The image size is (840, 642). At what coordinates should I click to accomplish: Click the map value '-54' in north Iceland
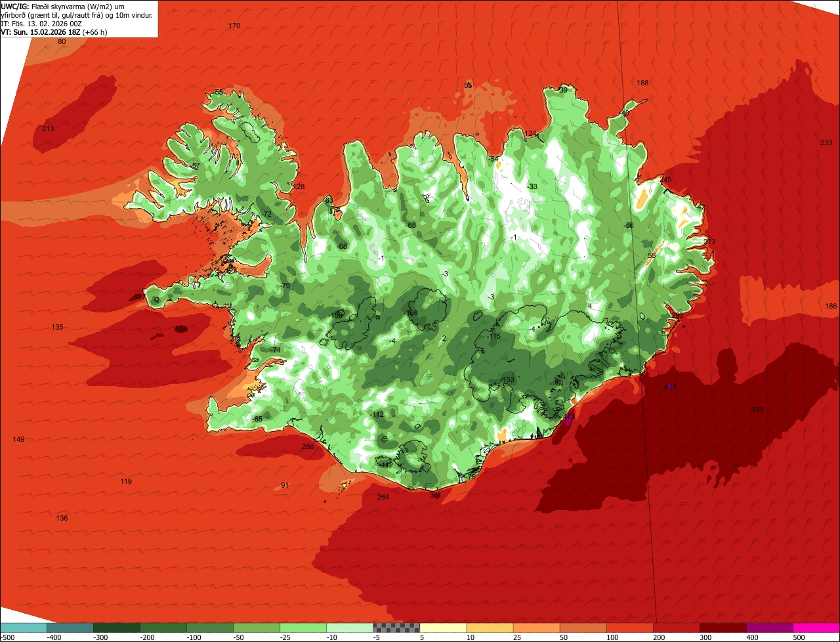coord(493,159)
